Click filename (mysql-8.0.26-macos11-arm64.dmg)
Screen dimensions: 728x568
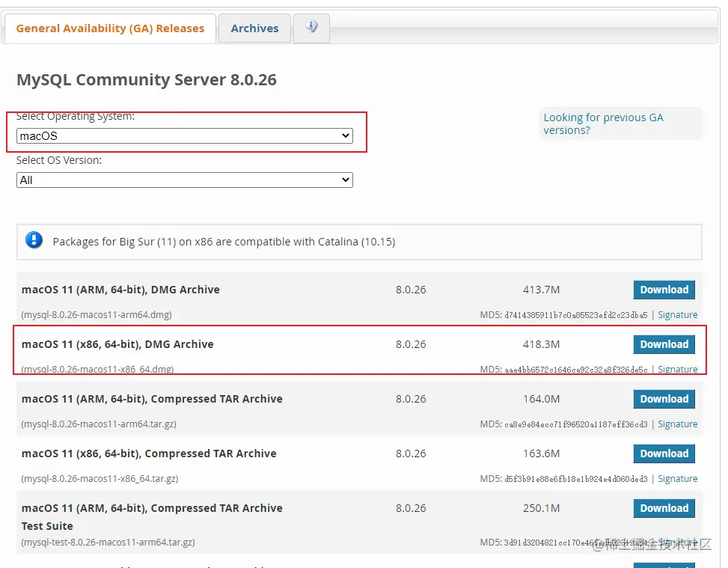[97, 315]
